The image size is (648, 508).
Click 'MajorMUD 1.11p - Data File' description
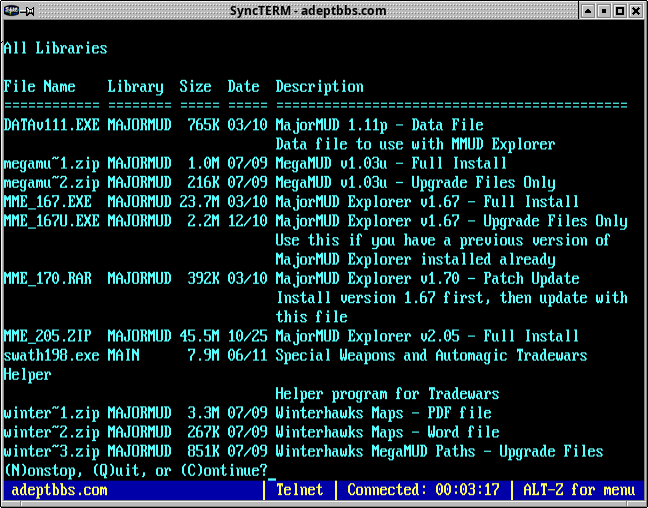click(379, 125)
